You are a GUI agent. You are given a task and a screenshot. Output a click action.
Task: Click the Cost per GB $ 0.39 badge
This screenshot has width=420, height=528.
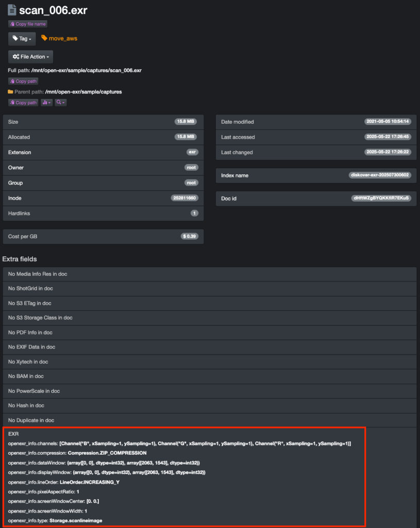point(190,236)
